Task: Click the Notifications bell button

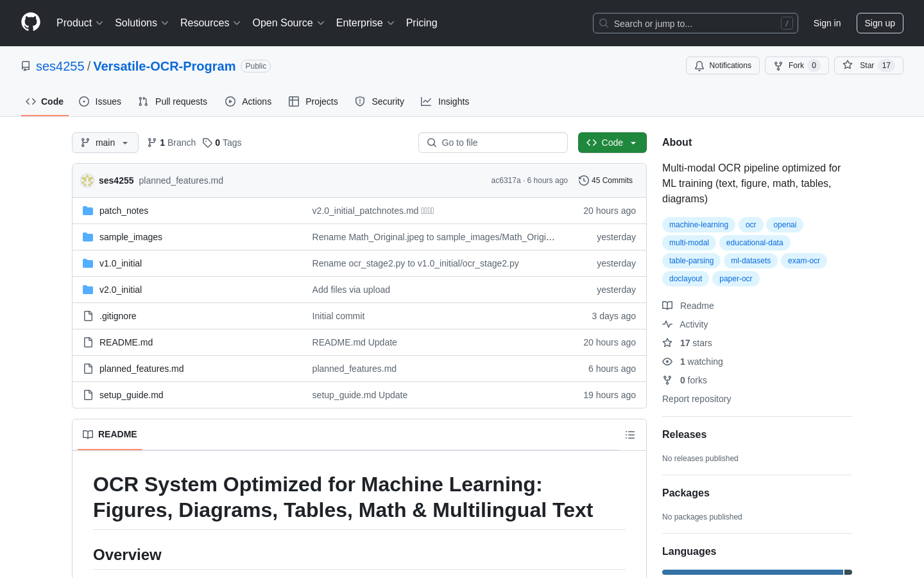Action: point(723,66)
